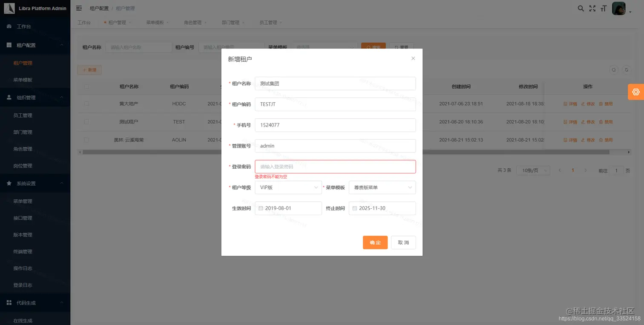Toggle the select-all checkbox in table header
The image size is (644, 325).
tap(87, 86)
